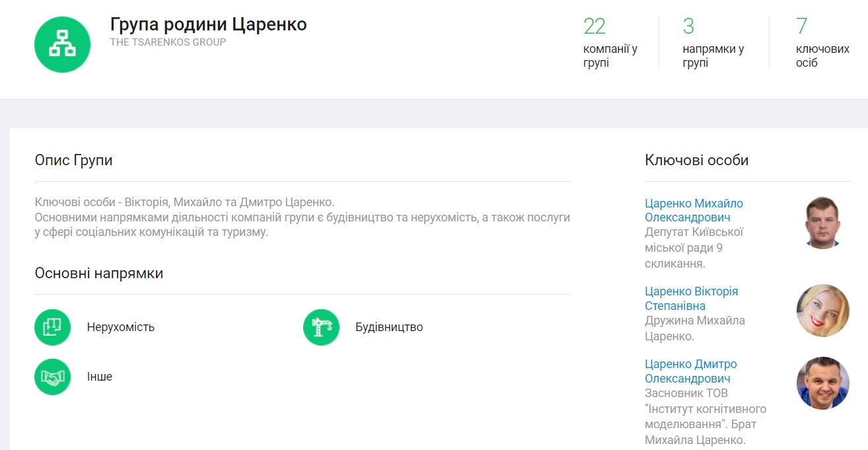
Task: Click the photo beside Царенко Дмитро Олександрович
Action: pyautogui.click(x=822, y=383)
